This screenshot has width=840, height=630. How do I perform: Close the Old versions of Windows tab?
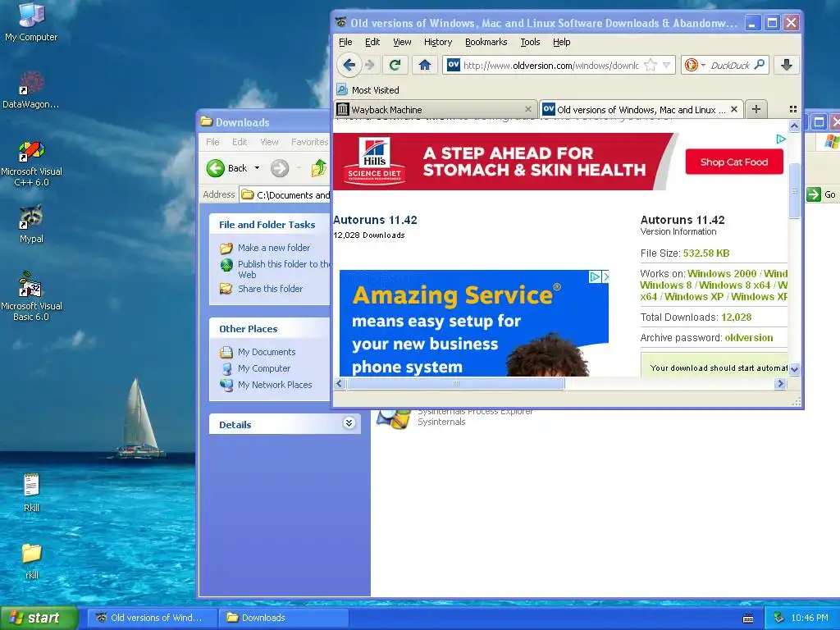tap(734, 109)
